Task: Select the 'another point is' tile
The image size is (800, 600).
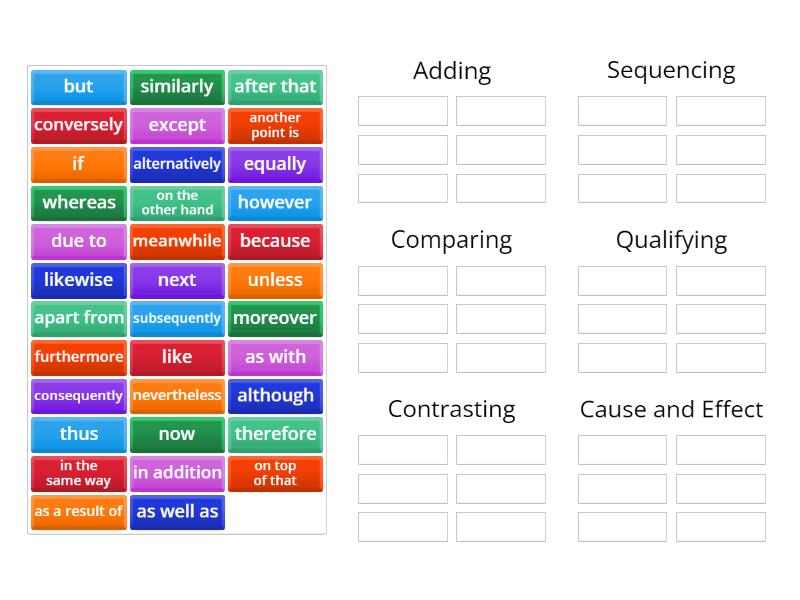Action: (x=275, y=125)
